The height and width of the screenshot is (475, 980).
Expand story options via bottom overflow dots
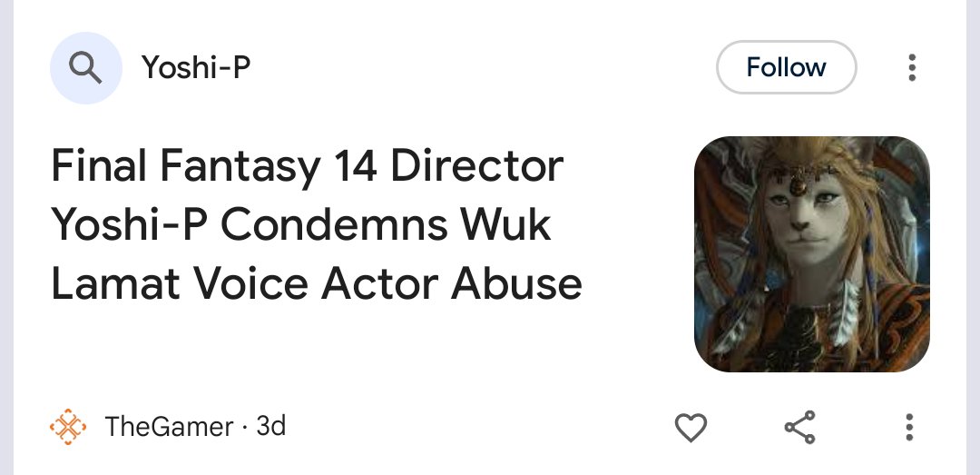pos(909,428)
